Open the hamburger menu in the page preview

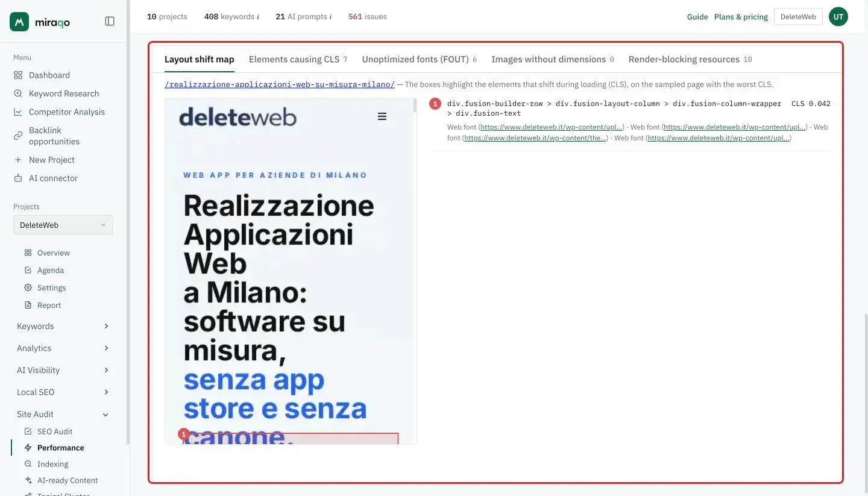pos(382,116)
